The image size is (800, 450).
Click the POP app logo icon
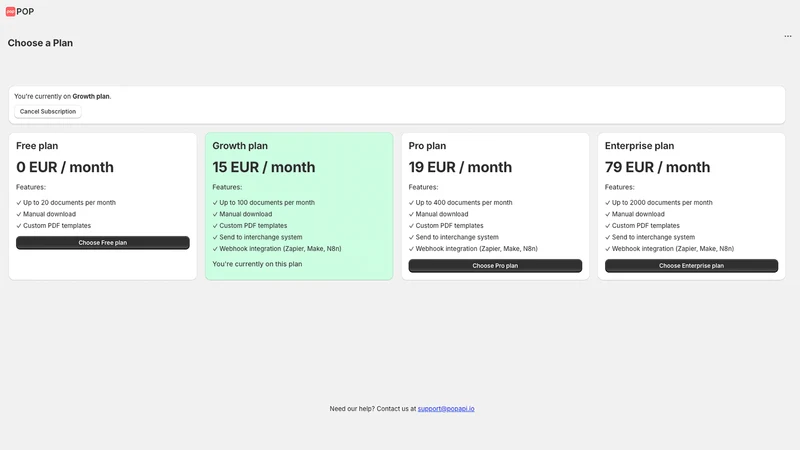10,11
